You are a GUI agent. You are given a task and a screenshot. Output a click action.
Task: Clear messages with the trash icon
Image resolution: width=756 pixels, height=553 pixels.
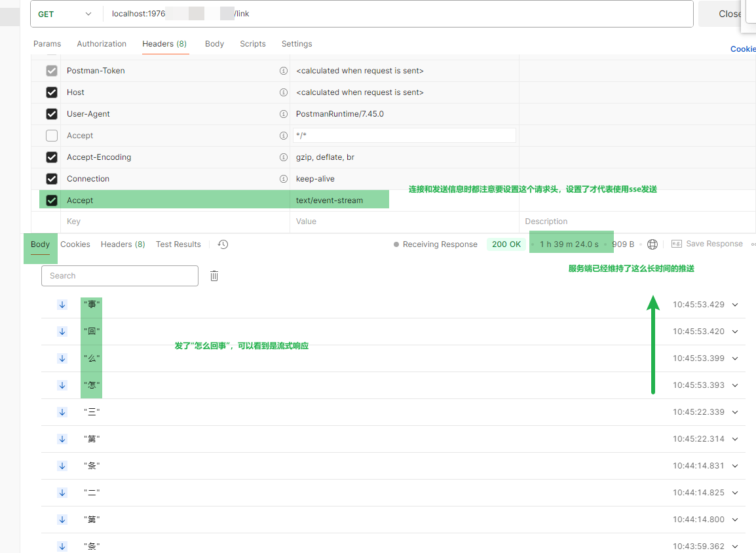click(214, 276)
